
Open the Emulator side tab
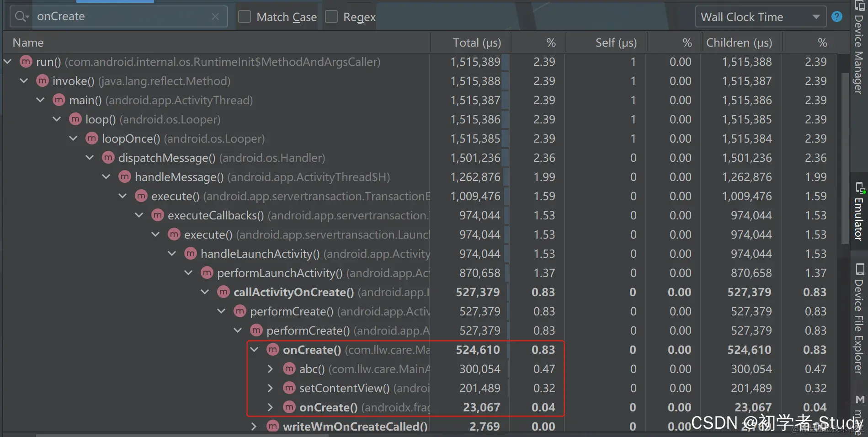(859, 211)
